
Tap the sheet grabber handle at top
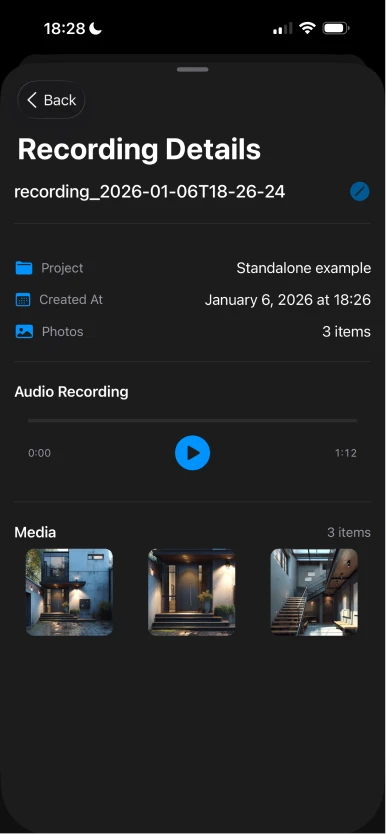[192, 69]
